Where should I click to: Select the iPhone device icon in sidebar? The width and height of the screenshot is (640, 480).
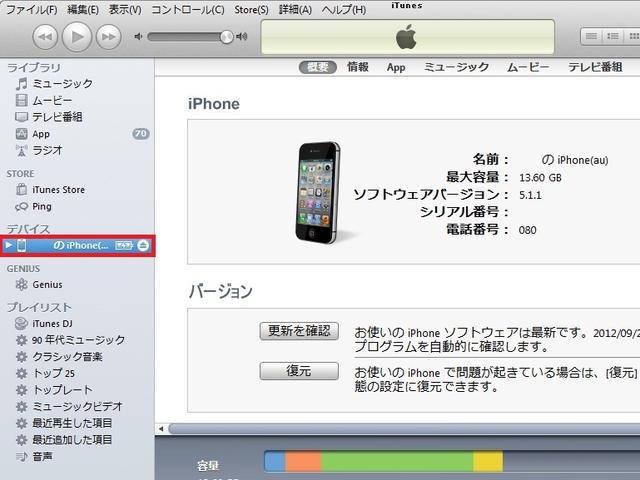click(x=22, y=245)
